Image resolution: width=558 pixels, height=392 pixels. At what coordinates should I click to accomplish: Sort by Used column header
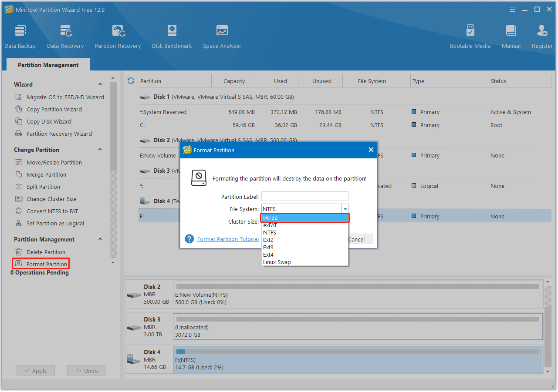coord(280,81)
